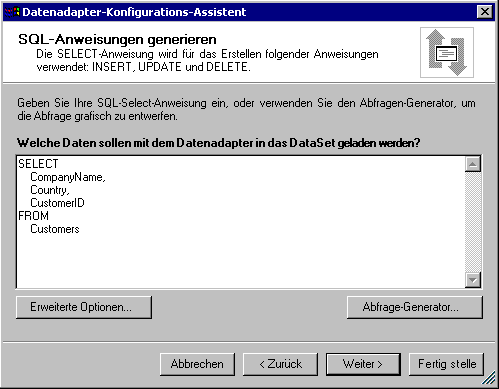Click the CustomerID line in the query
Screen dimensions: 499x389
(x=57, y=203)
